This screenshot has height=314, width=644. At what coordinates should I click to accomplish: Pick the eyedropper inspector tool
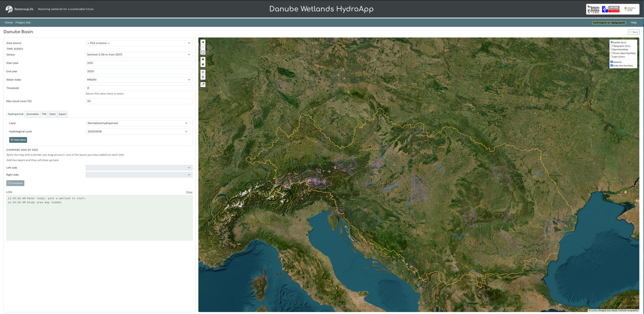(203, 85)
